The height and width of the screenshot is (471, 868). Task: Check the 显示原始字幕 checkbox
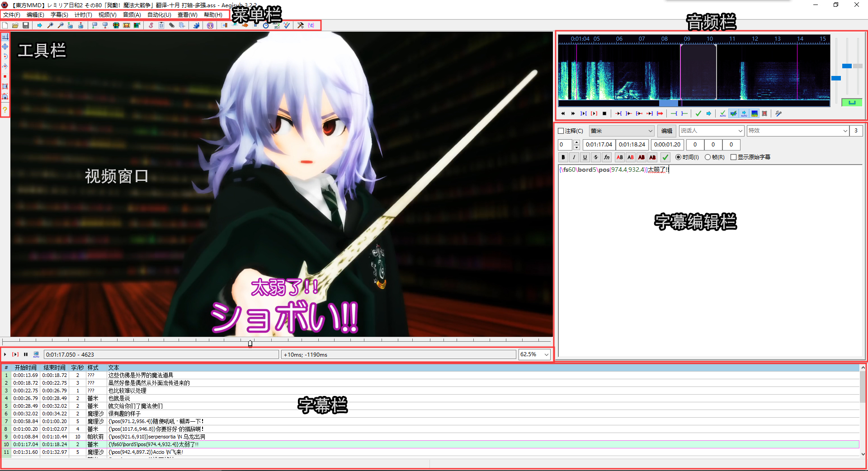coord(733,157)
